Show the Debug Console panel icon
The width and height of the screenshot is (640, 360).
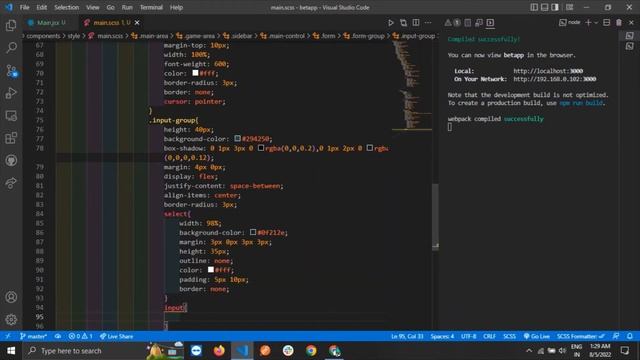click(479, 23)
